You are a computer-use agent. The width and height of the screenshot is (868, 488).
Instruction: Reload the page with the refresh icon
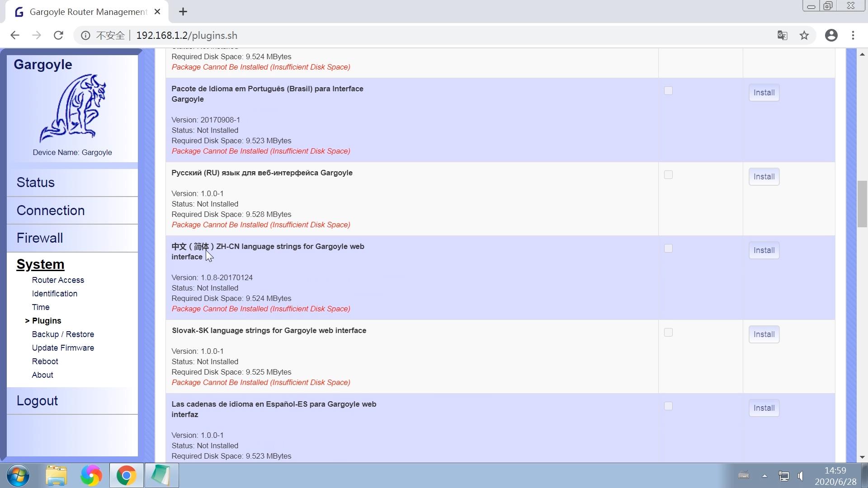(58, 35)
